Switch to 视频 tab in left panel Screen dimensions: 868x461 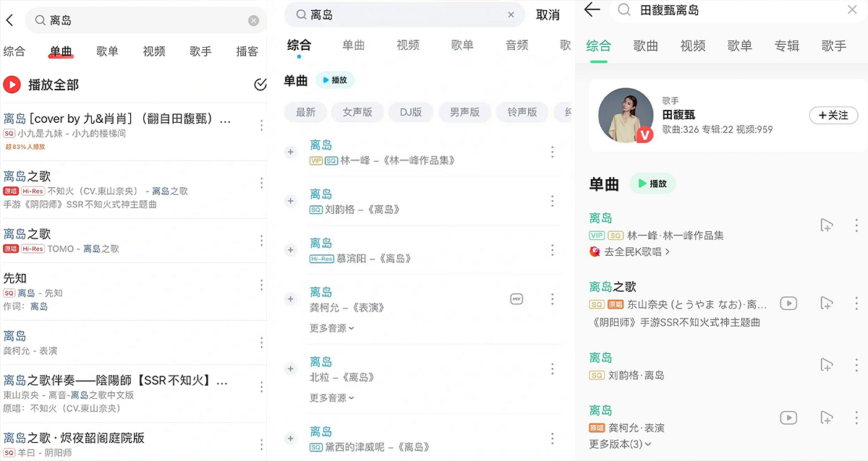coord(154,51)
